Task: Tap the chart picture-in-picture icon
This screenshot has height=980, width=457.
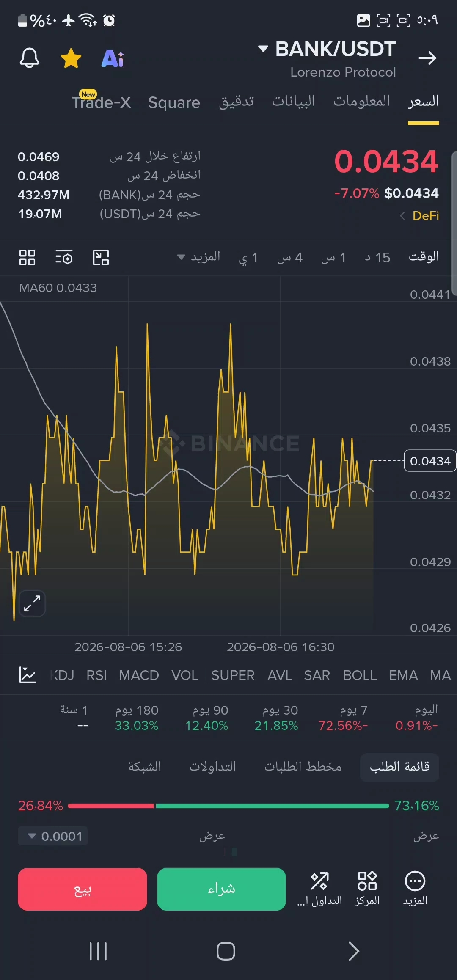Action: point(101,257)
